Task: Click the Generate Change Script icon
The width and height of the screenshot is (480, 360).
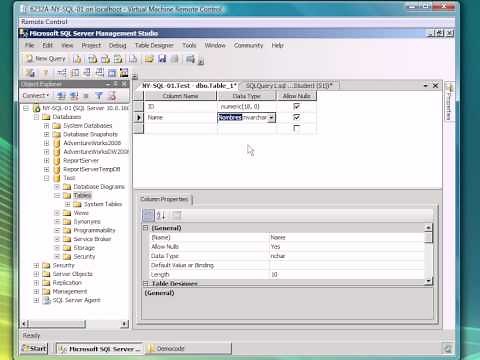Action: (30, 73)
